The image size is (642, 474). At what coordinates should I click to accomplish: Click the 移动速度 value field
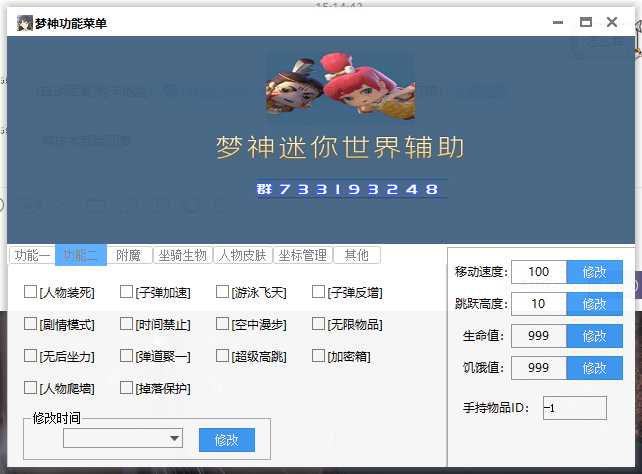pos(539,272)
